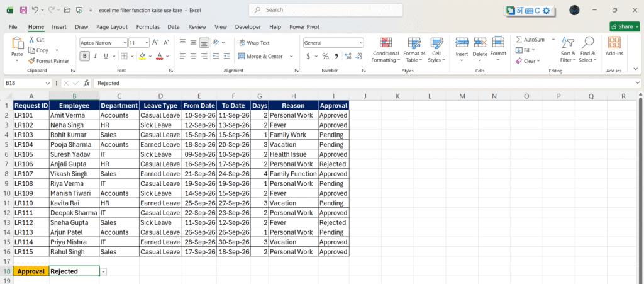Toggle Italic formatting
644x284 pixels.
[x=96, y=56]
